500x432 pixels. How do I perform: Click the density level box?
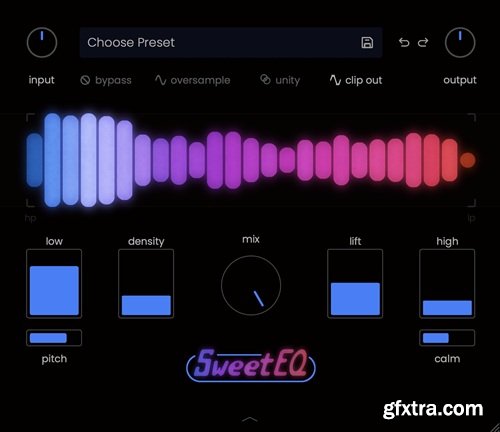coord(146,284)
